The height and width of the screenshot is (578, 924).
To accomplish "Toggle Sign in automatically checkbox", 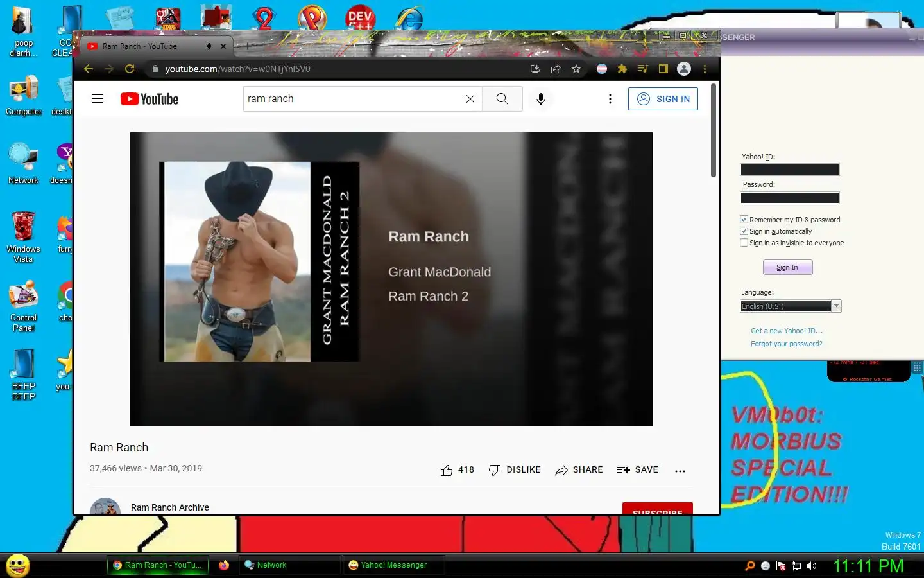I will pos(744,231).
